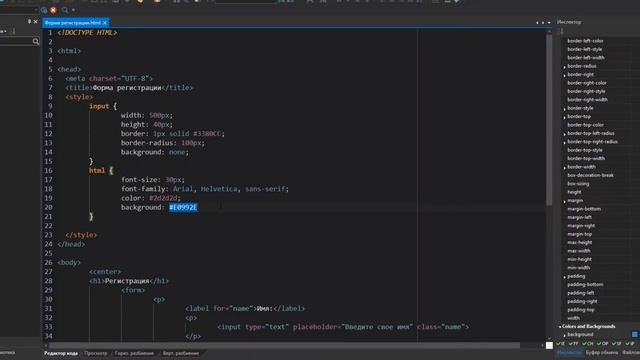The image size is (640, 360).
Task: Click the left panel search input field
Action: coord(16,41)
